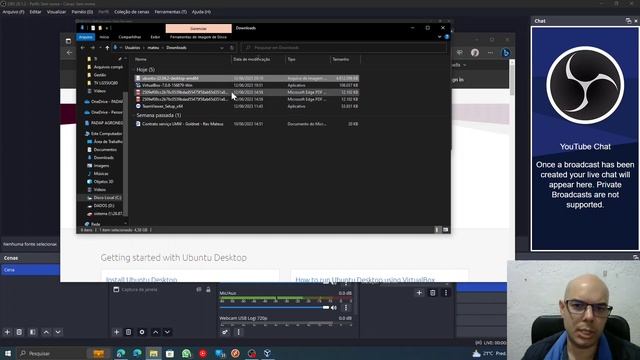The width and height of the screenshot is (640, 360).
Task: Open How to run Ubuntu Desktop using VirtualBox link
Action: (x=365, y=280)
